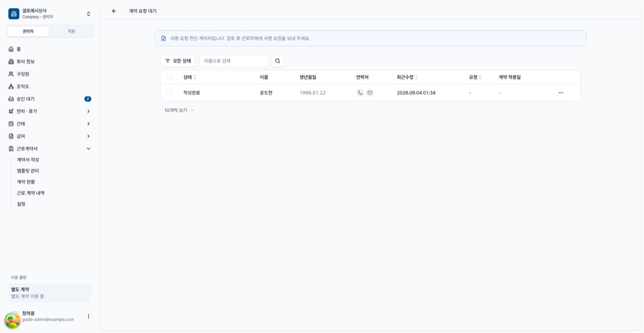Open the 조직도 page
644x333 pixels.
click(x=50, y=86)
